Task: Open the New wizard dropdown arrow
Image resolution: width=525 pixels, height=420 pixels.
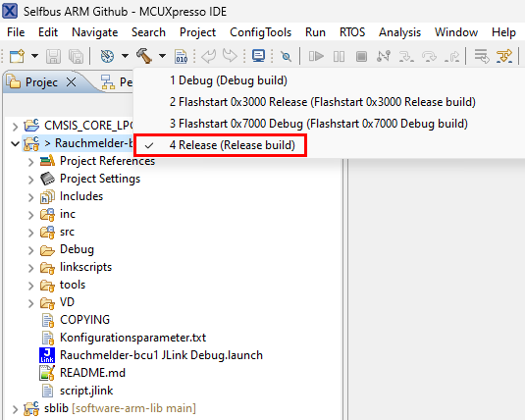Action: [34, 56]
